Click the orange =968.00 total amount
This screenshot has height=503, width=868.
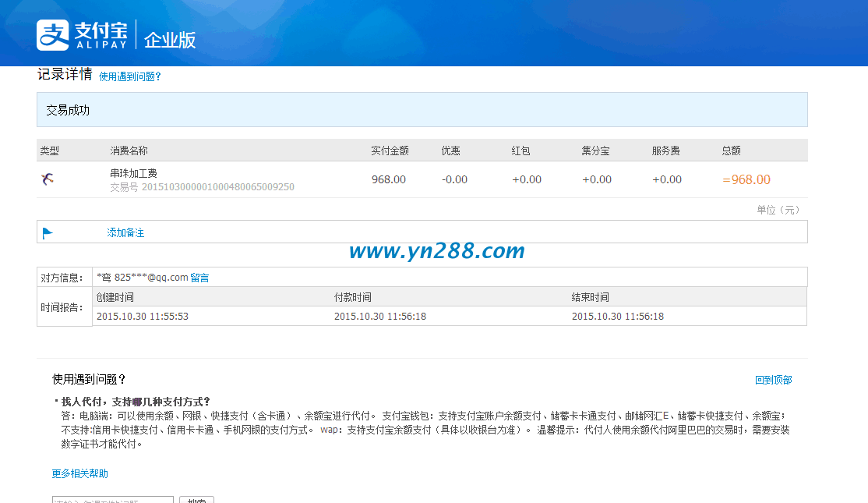[x=745, y=179]
